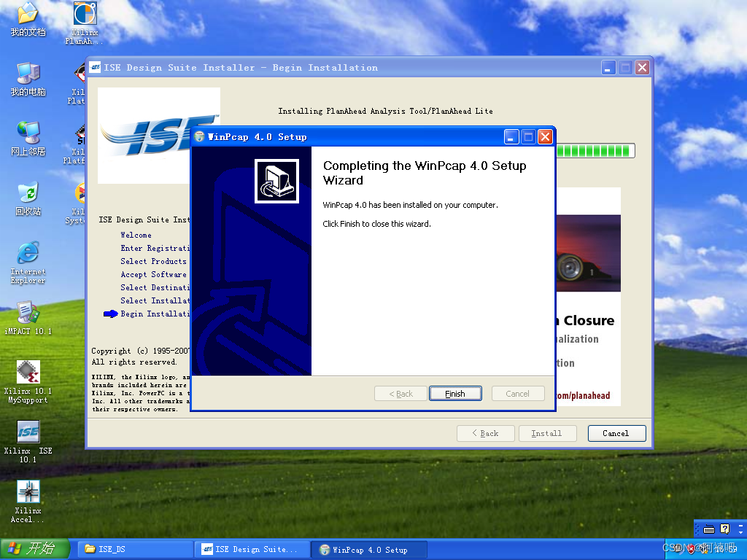The image size is (747, 560).
Task: Click the Welcome step in installer list
Action: [136, 236]
